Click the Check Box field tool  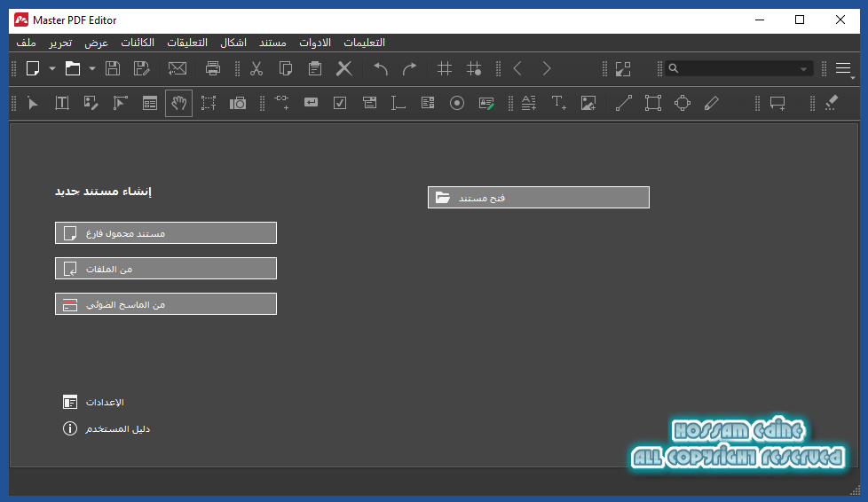click(340, 103)
